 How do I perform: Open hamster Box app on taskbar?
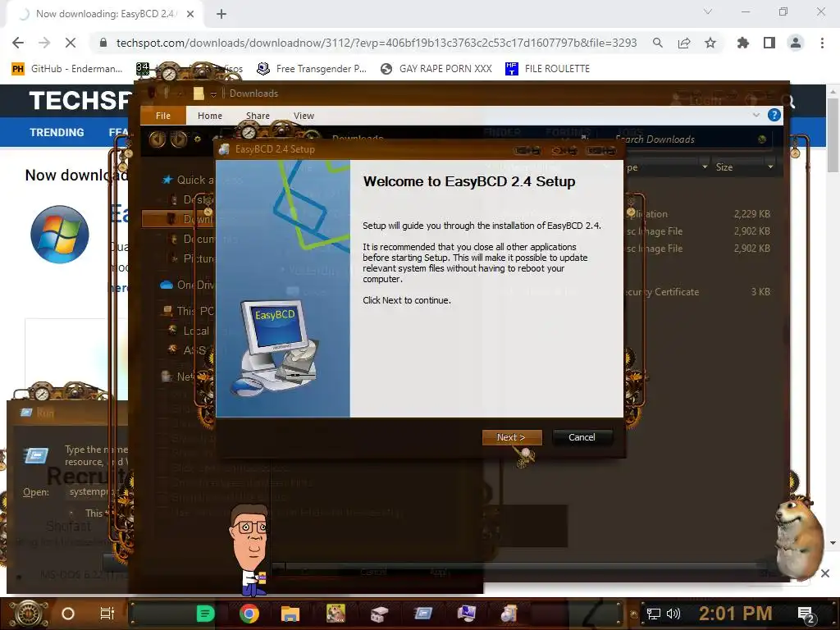click(336, 614)
